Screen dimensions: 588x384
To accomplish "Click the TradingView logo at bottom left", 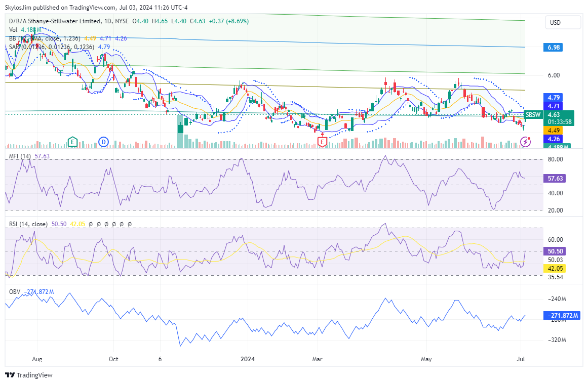I will coord(29,375).
